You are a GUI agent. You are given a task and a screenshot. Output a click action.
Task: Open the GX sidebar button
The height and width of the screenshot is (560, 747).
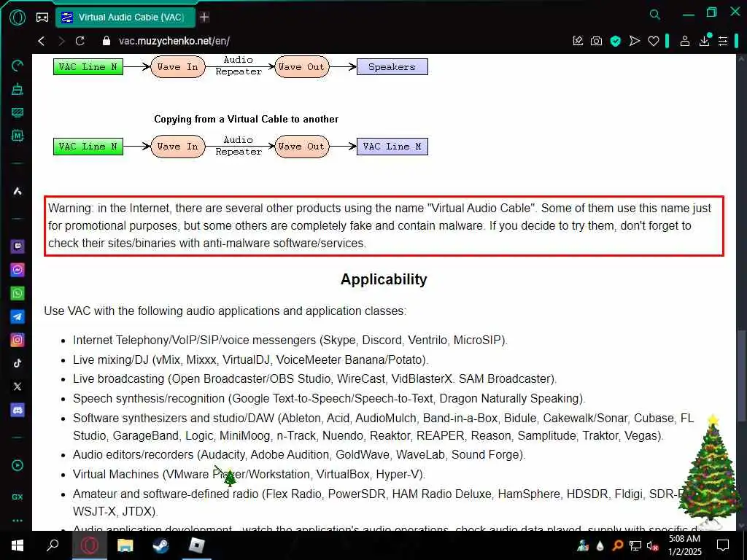click(x=18, y=497)
